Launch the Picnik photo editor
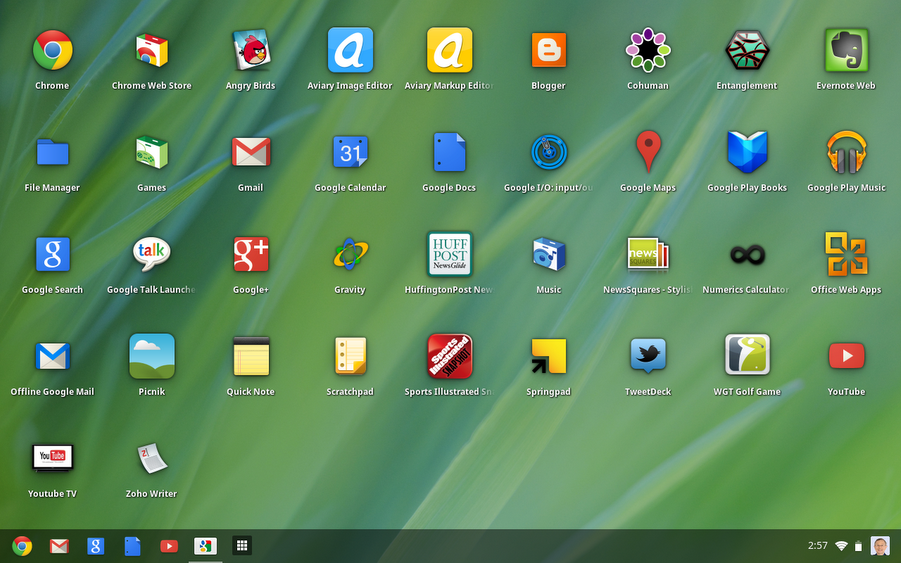 tap(152, 356)
